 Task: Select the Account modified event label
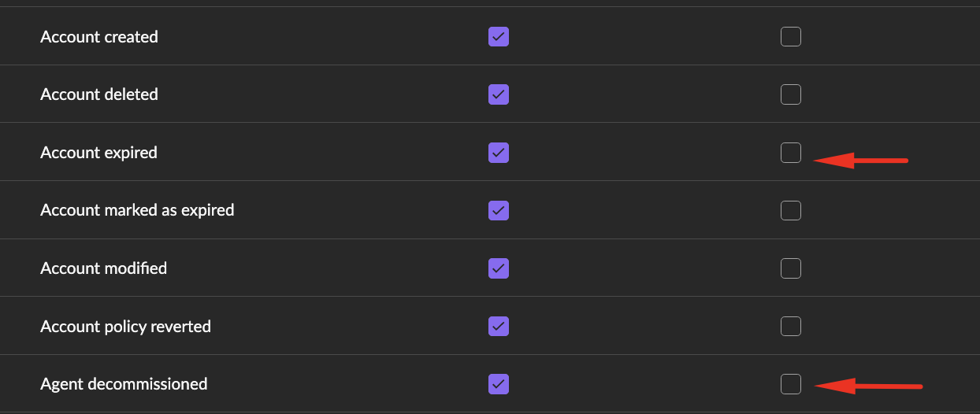pos(103,268)
